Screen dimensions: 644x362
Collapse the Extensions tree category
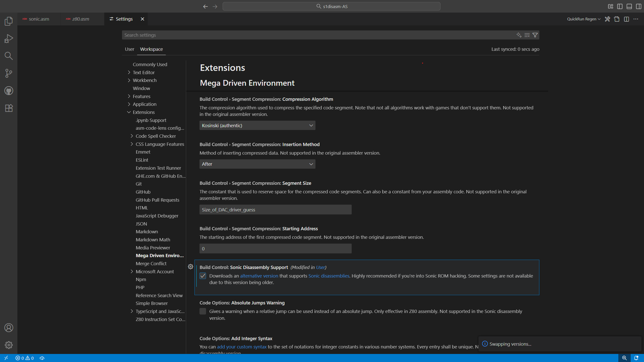tap(129, 112)
